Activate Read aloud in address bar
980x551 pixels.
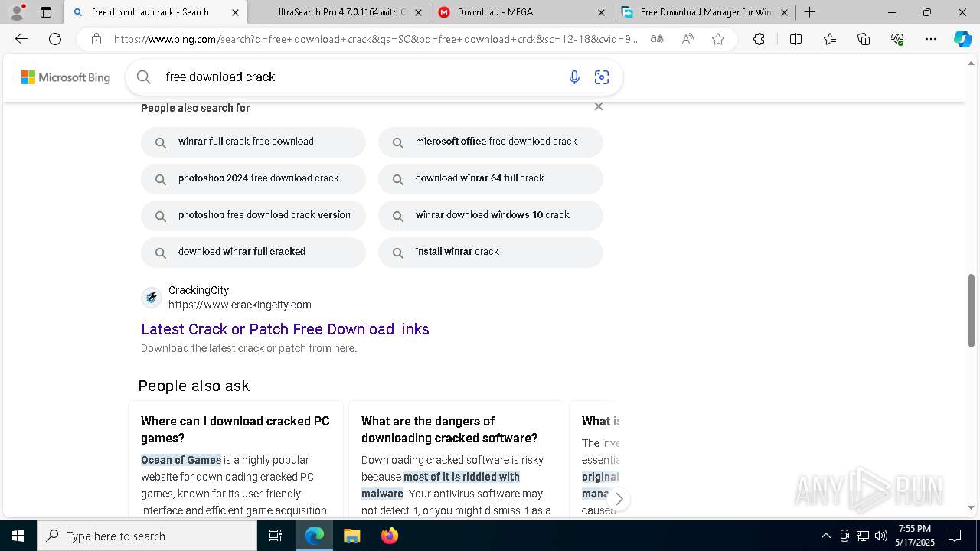point(688,39)
